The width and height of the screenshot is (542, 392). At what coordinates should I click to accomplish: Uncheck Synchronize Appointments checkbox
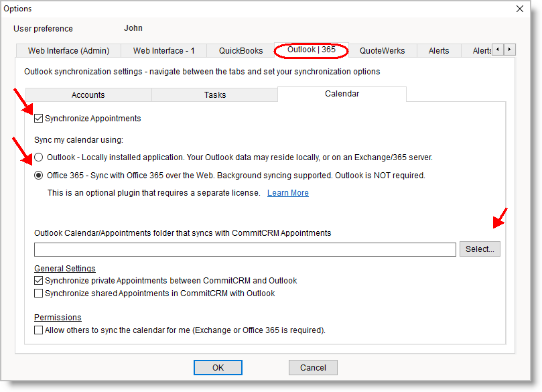pyautogui.click(x=39, y=119)
